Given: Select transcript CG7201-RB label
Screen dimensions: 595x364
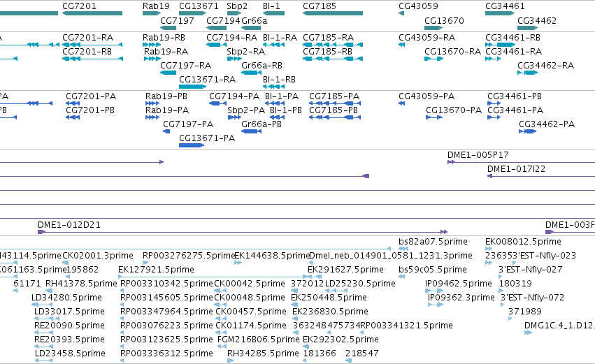Looking at the screenshot, I should coord(87,52).
